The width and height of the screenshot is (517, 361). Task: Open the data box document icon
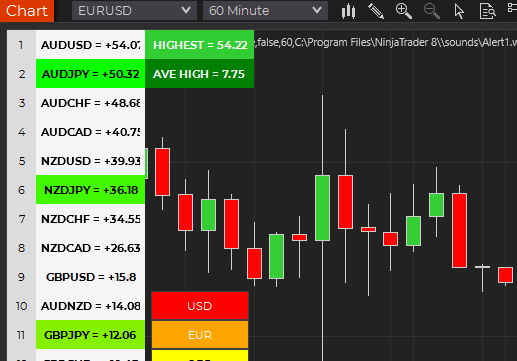(x=487, y=11)
